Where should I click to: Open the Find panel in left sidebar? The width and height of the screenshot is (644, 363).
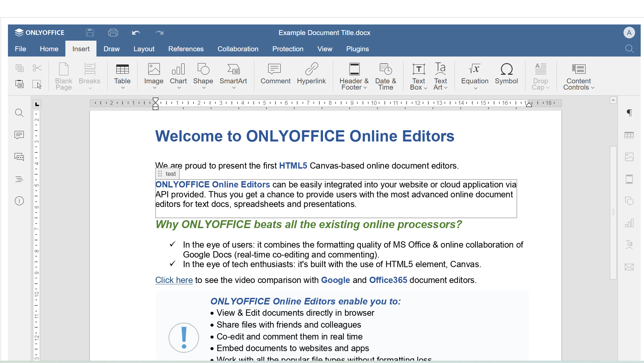[x=19, y=113]
